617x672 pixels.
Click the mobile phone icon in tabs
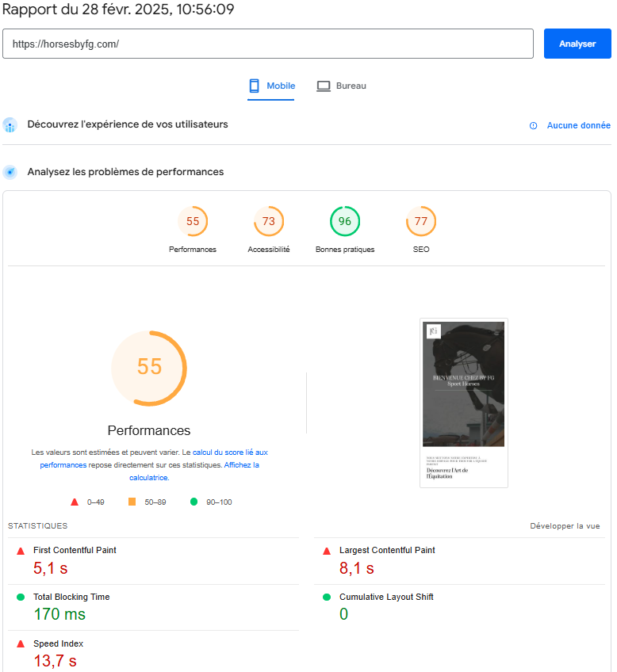[x=255, y=86]
